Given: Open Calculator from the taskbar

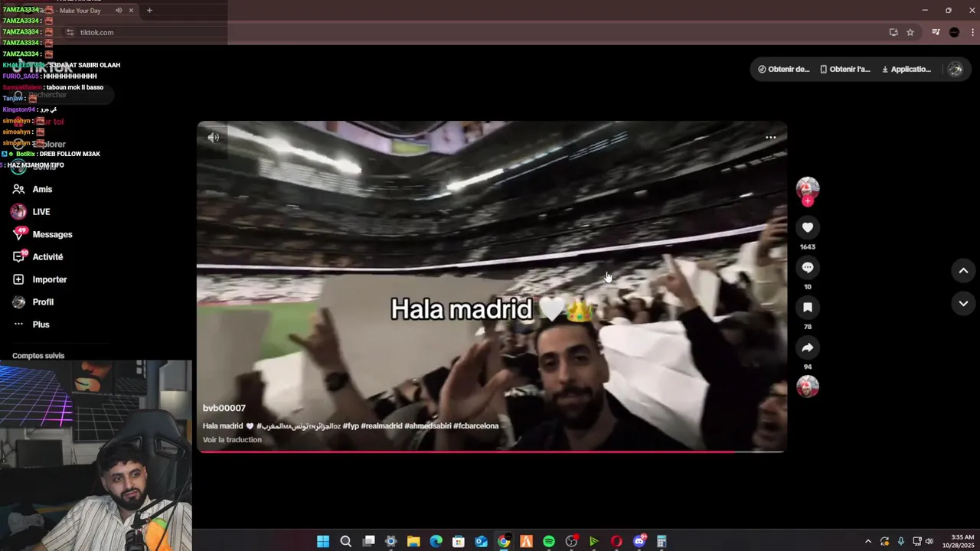Looking at the screenshot, I should 661,541.
